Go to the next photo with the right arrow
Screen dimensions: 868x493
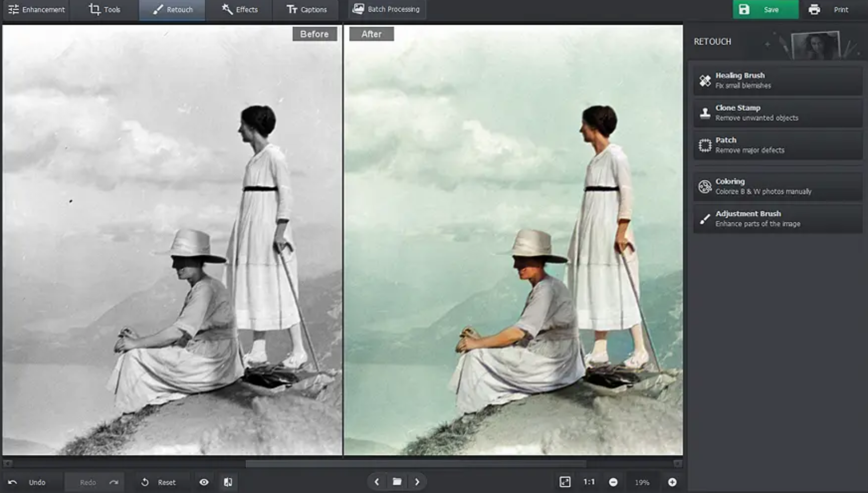pyautogui.click(x=418, y=482)
